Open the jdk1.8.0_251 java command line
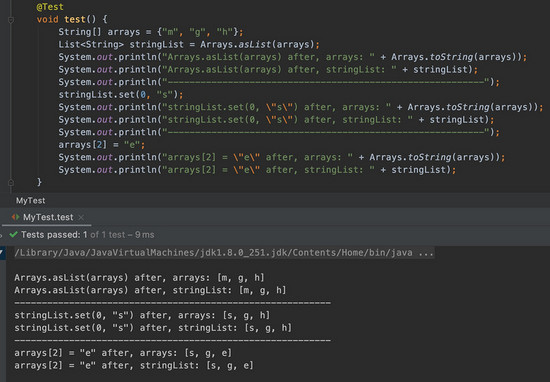 point(224,253)
